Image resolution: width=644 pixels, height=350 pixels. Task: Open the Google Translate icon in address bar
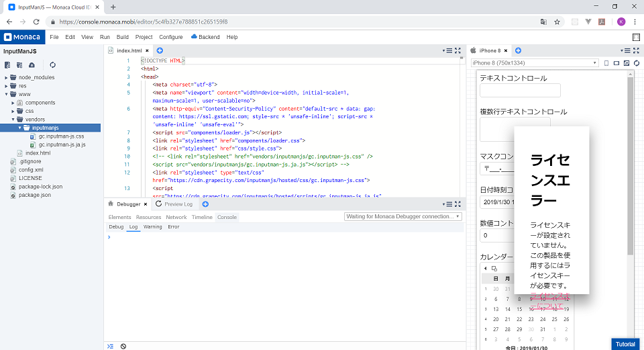pyautogui.click(x=543, y=21)
